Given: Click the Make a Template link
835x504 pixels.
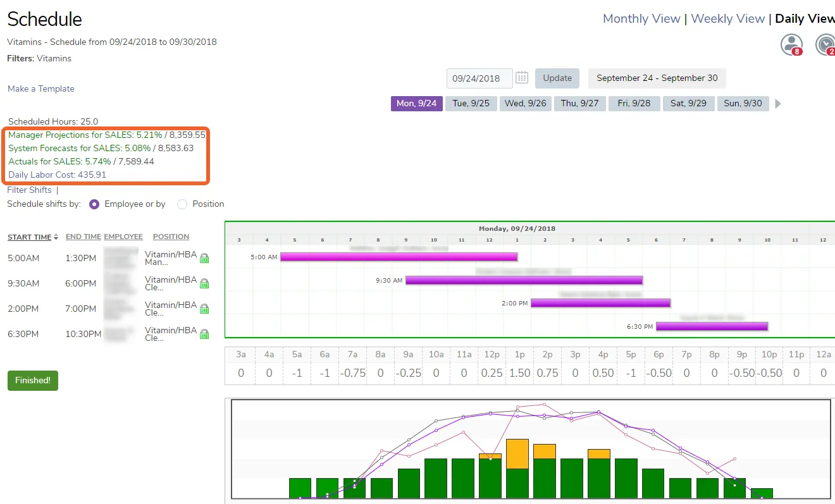Looking at the screenshot, I should point(41,89).
